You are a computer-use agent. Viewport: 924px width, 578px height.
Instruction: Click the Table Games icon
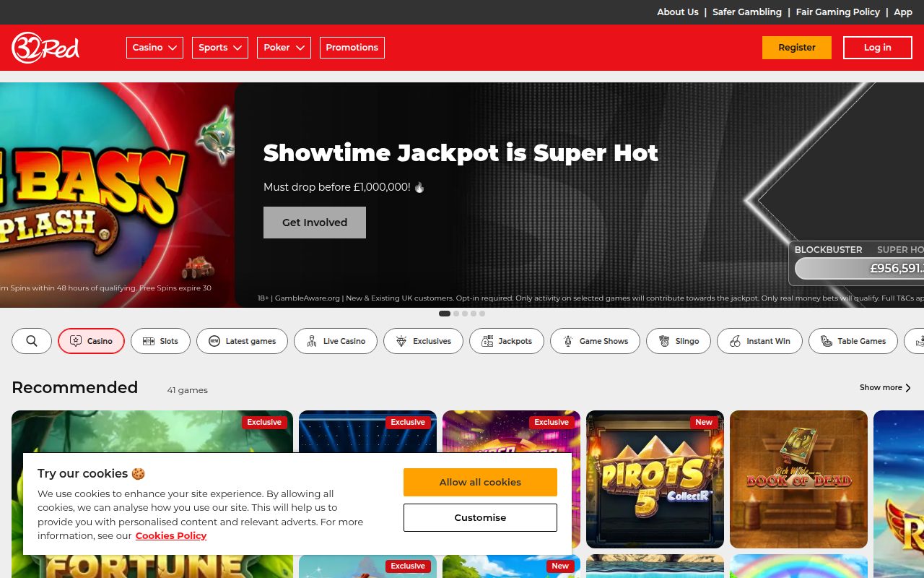point(827,341)
